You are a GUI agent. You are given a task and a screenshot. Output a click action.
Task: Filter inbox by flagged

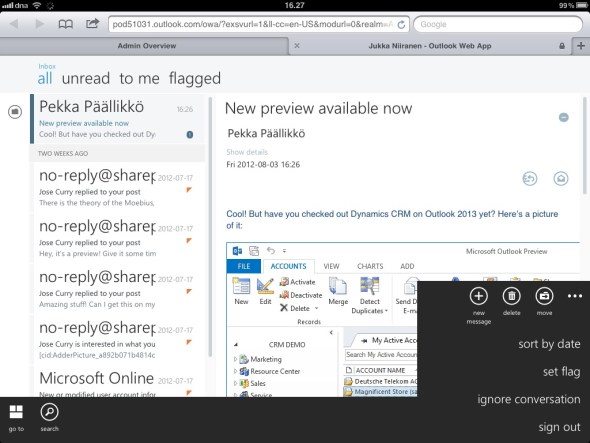click(x=195, y=79)
